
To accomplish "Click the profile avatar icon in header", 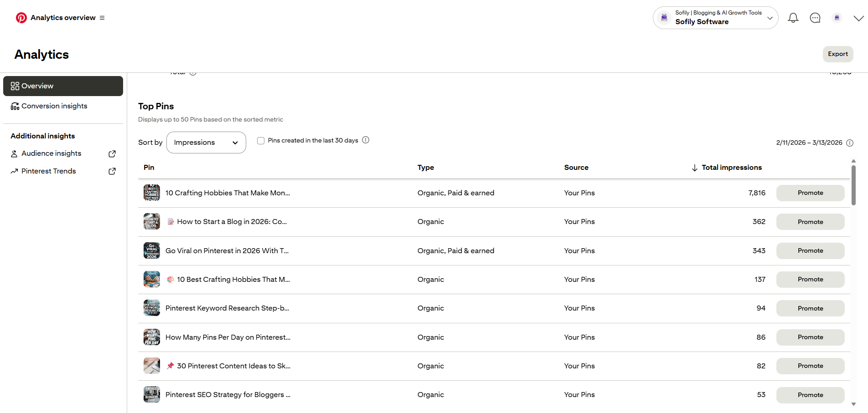I will [x=837, y=18].
